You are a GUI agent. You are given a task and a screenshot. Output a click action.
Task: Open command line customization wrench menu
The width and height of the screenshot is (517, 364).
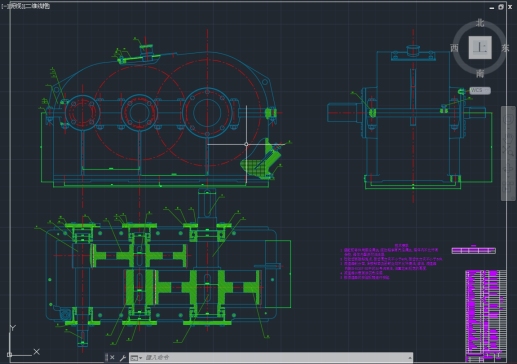coord(122,358)
